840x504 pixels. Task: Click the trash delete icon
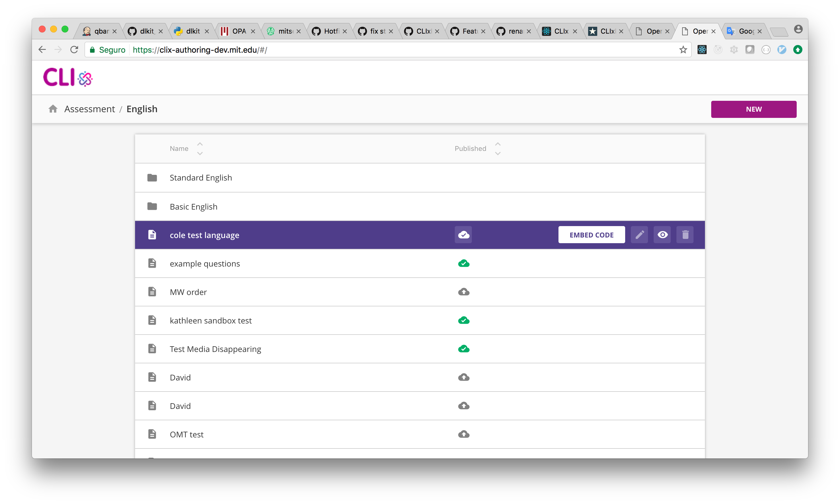click(x=685, y=235)
